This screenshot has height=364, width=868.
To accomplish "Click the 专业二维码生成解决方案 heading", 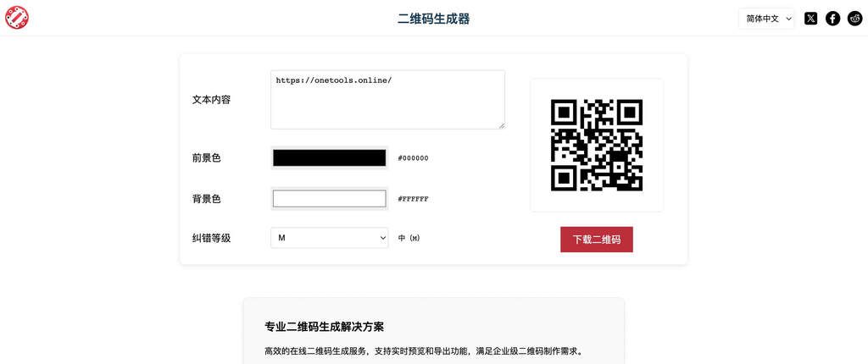I will pyautogui.click(x=325, y=327).
